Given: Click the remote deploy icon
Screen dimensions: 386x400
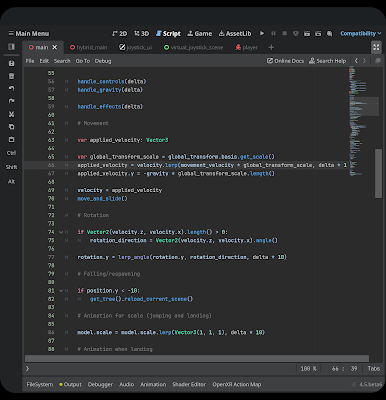Looking at the screenshot, I should click(x=296, y=33).
